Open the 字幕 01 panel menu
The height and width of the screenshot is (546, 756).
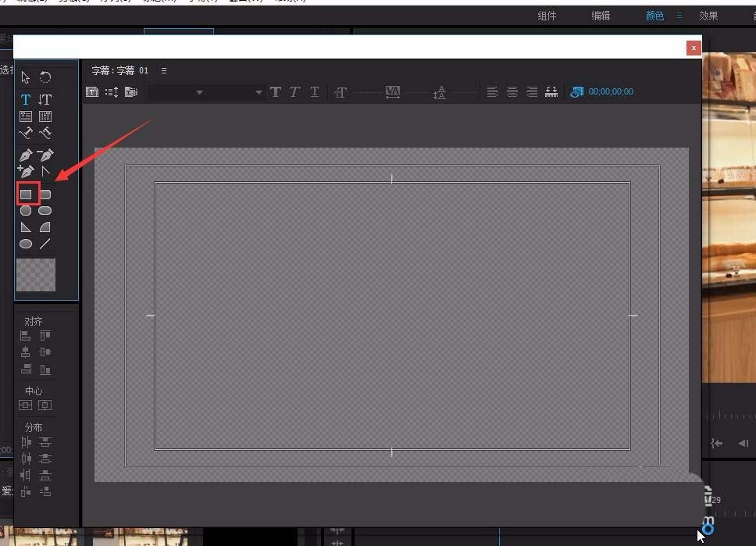[164, 70]
